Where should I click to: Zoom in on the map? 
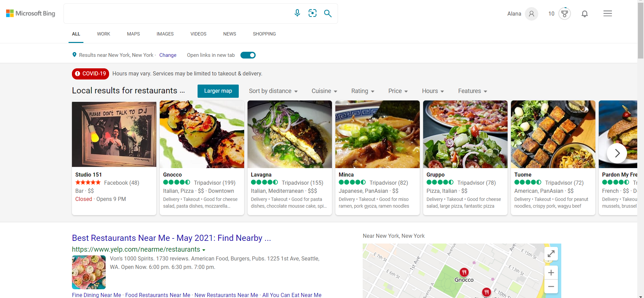click(551, 273)
